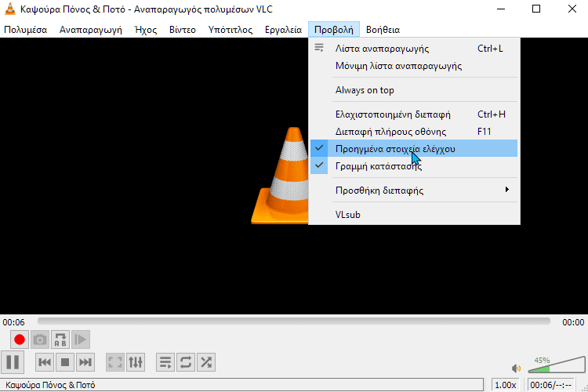Click playback speed 1.00x label
588x392 pixels.
coord(505,385)
